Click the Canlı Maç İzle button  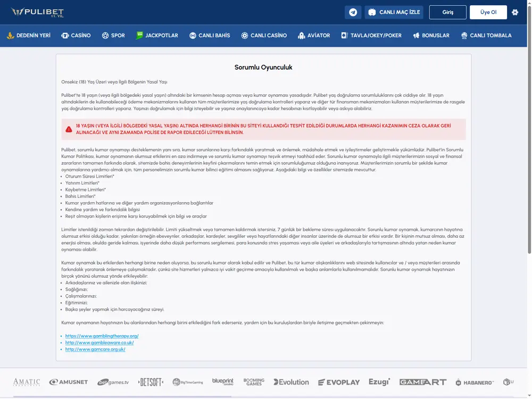394,12
